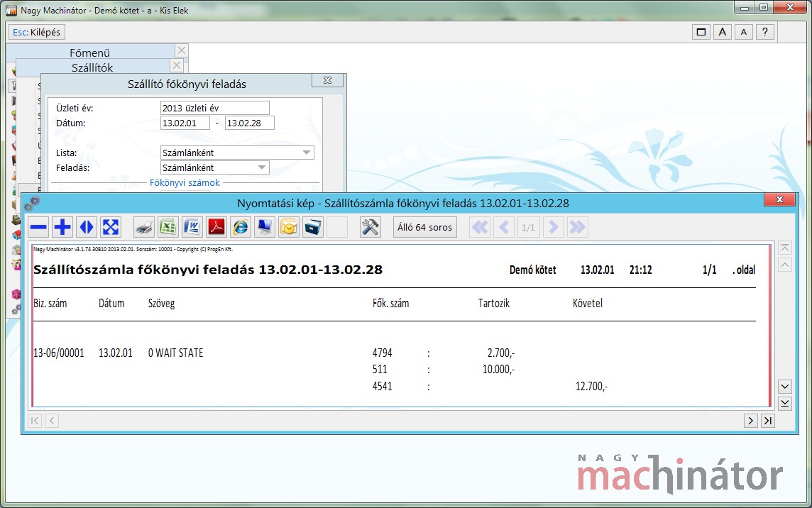Open report in Internet Explorer
The height and width of the screenshot is (508, 812).
tap(241, 227)
